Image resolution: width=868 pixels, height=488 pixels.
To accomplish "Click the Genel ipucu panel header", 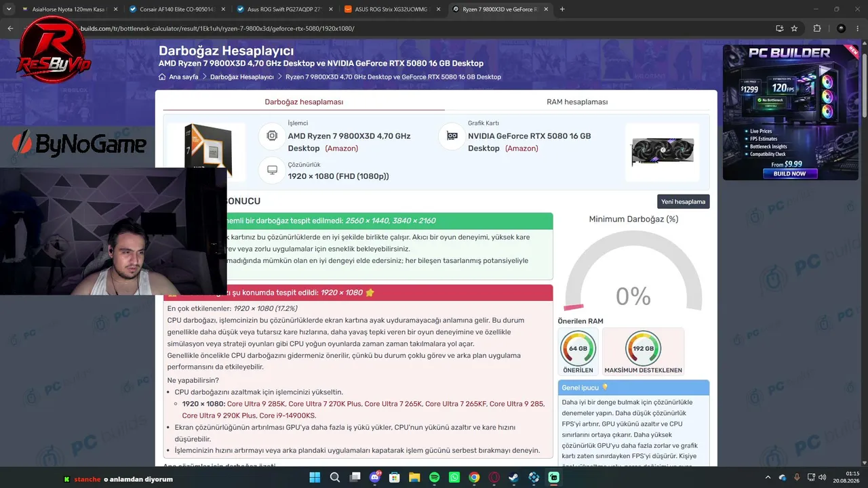I will point(633,388).
